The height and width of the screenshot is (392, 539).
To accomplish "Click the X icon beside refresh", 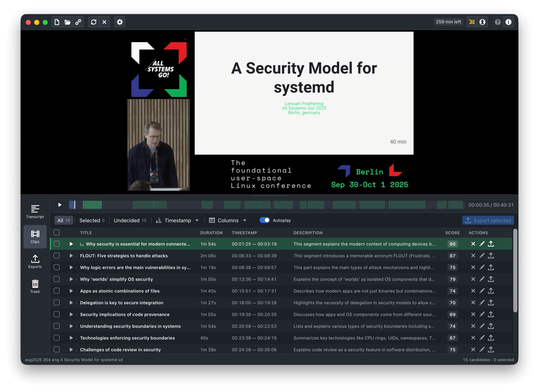I will 104,22.
